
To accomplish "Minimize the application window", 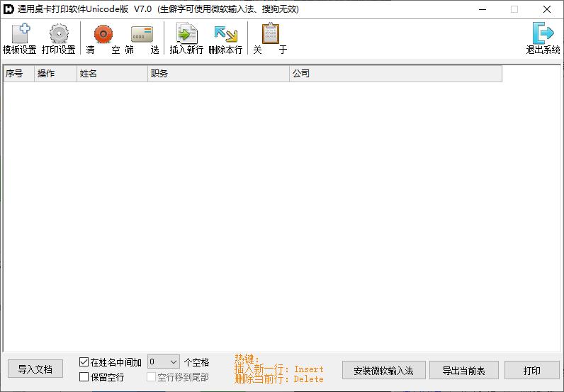I will pos(483,9).
